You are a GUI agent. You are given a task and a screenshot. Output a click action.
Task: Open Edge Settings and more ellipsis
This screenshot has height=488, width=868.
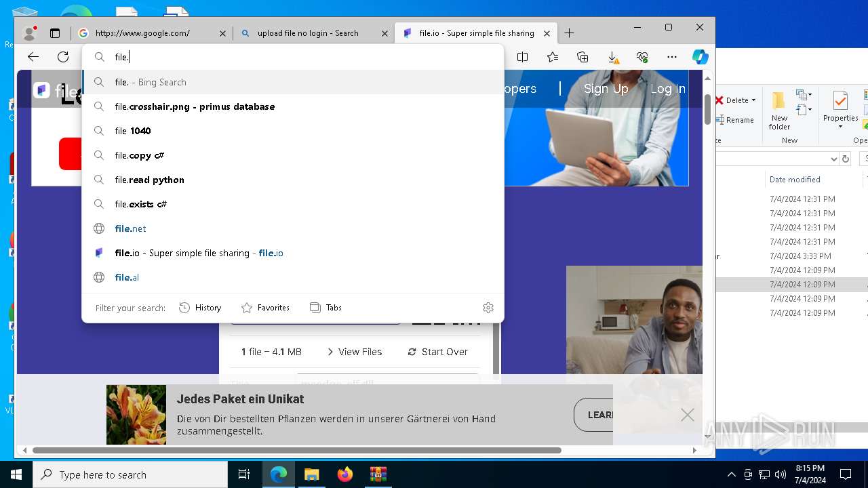[672, 57]
